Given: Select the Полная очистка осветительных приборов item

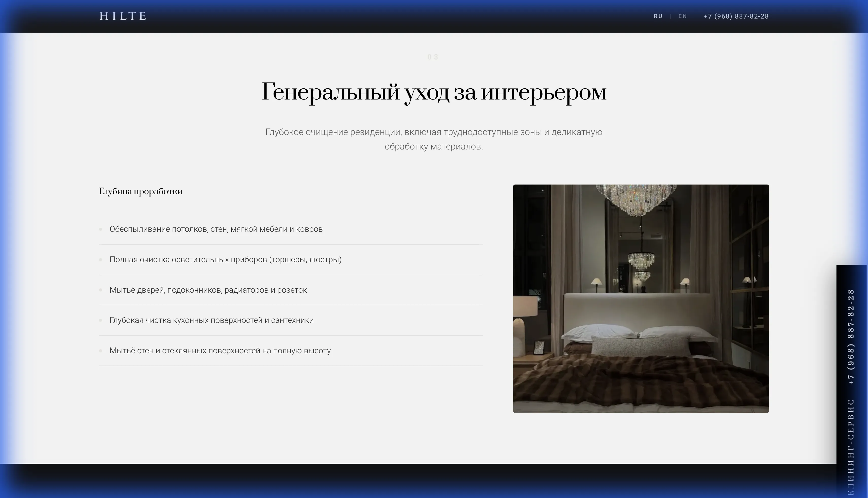Looking at the screenshot, I should tap(225, 260).
